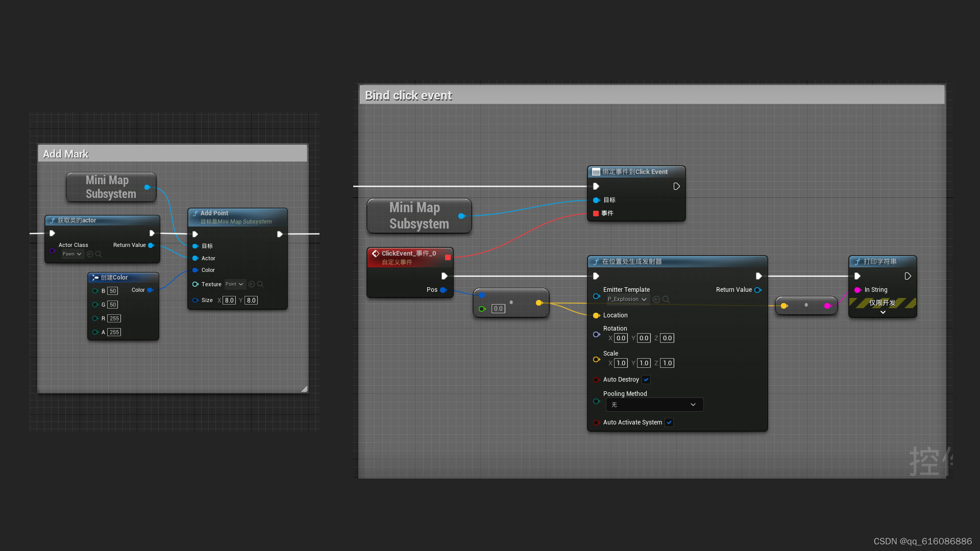980x551 pixels.
Task: Click Return Value pin on Get Actor node
Action: tap(151, 245)
